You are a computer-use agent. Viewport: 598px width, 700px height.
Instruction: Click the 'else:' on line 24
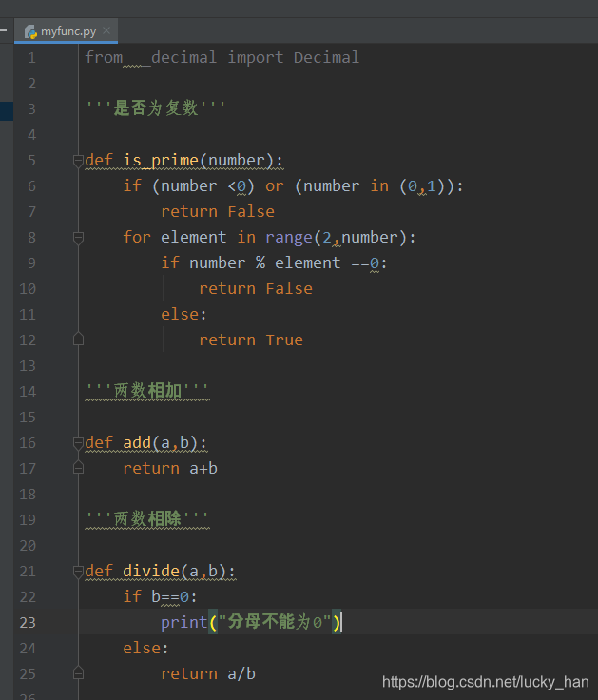pyautogui.click(x=145, y=648)
